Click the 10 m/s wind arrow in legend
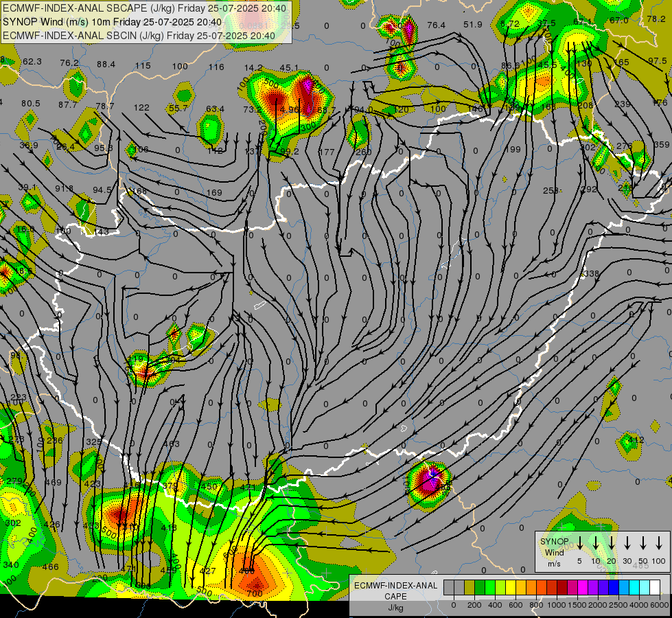 coord(595,543)
